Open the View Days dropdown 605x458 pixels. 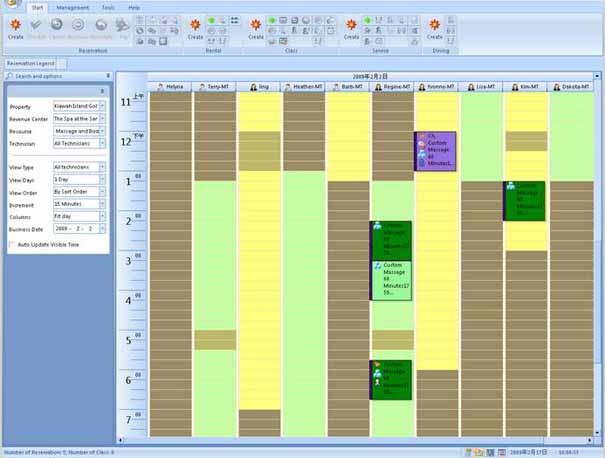(x=102, y=179)
